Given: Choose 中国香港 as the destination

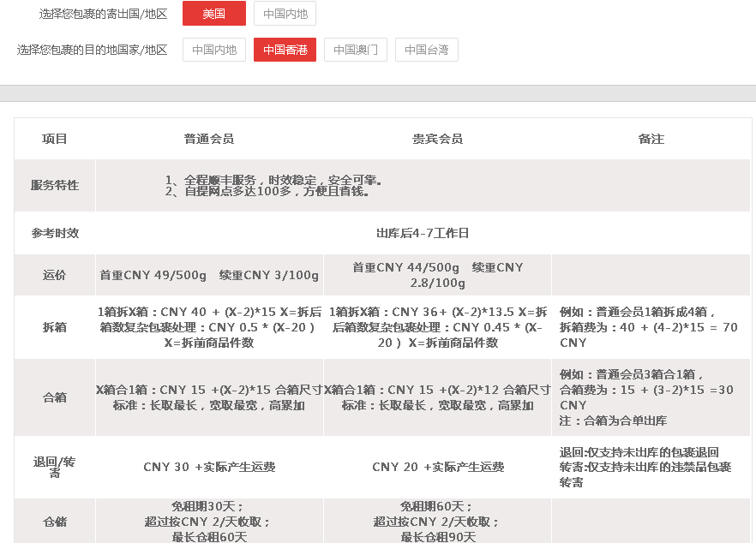Looking at the screenshot, I should [x=285, y=50].
